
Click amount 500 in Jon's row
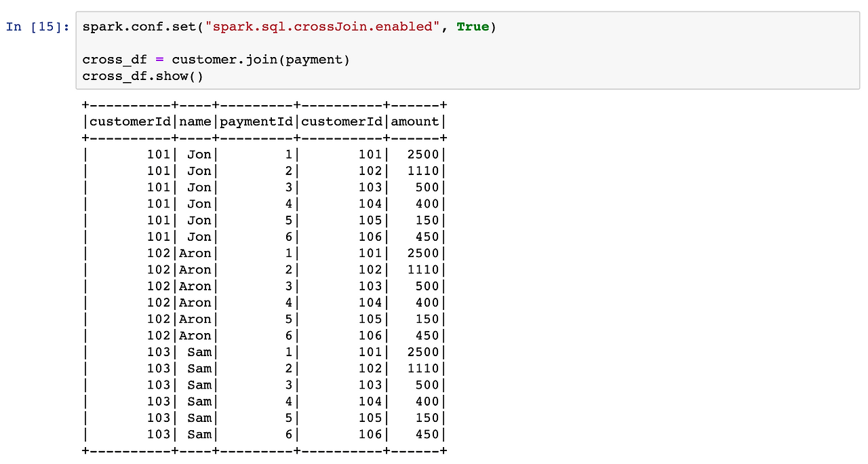[428, 187]
